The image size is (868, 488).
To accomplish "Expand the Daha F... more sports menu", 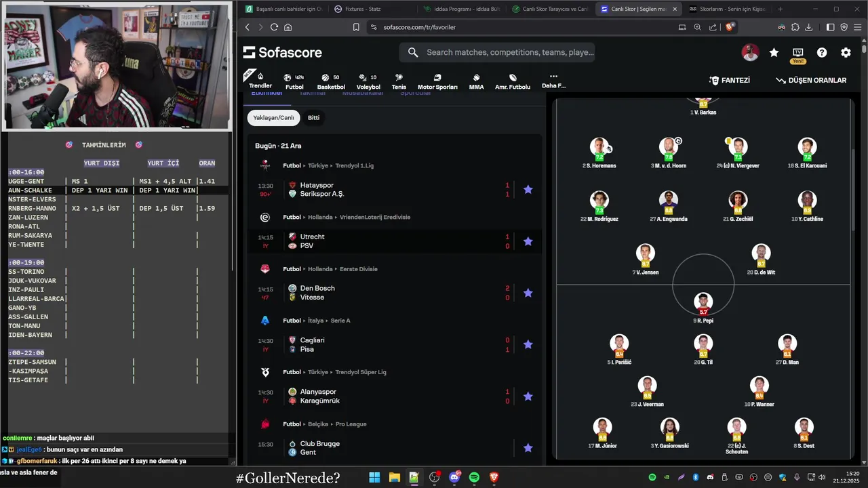I will 553,81.
